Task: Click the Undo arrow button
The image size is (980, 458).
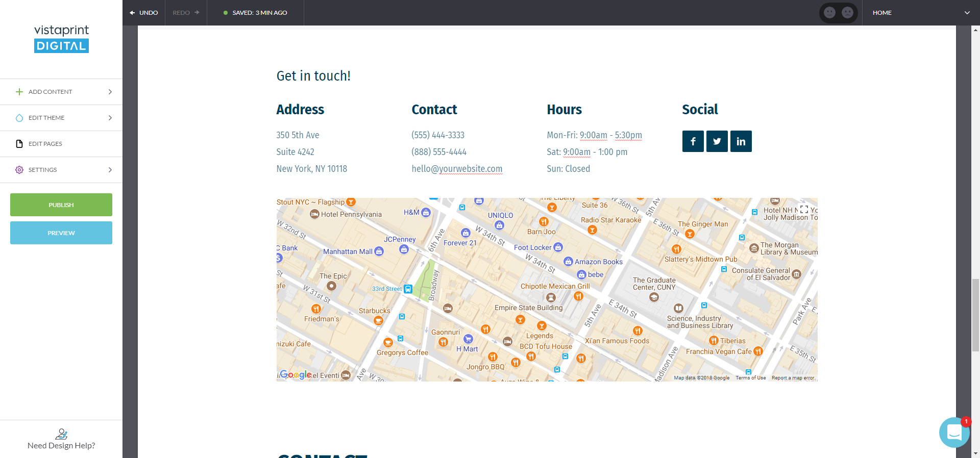Action: pyautogui.click(x=143, y=13)
